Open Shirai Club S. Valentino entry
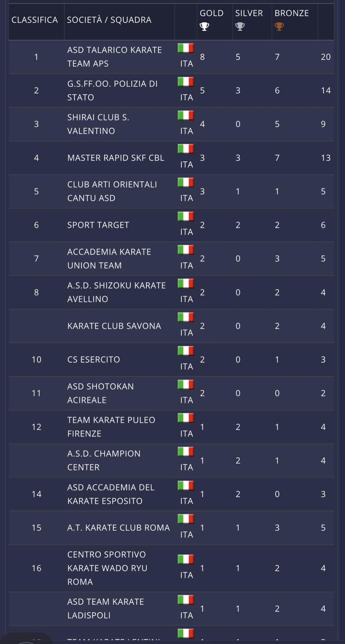The width and height of the screenshot is (345, 644). (x=98, y=124)
